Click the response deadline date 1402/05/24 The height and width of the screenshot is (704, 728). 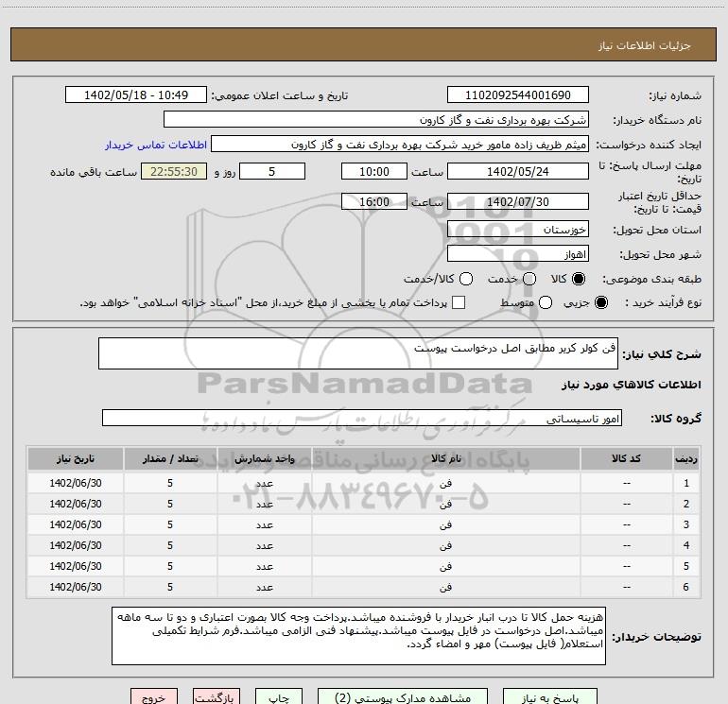pyautogui.click(x=518, y=171)
